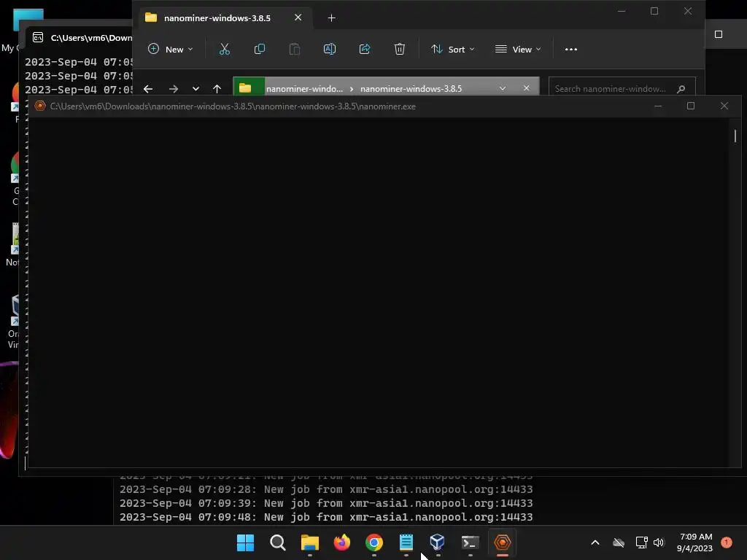Go up one folder level in File Explorer
This screenshot has width=747, height=560.
click(x=217, y=89)
